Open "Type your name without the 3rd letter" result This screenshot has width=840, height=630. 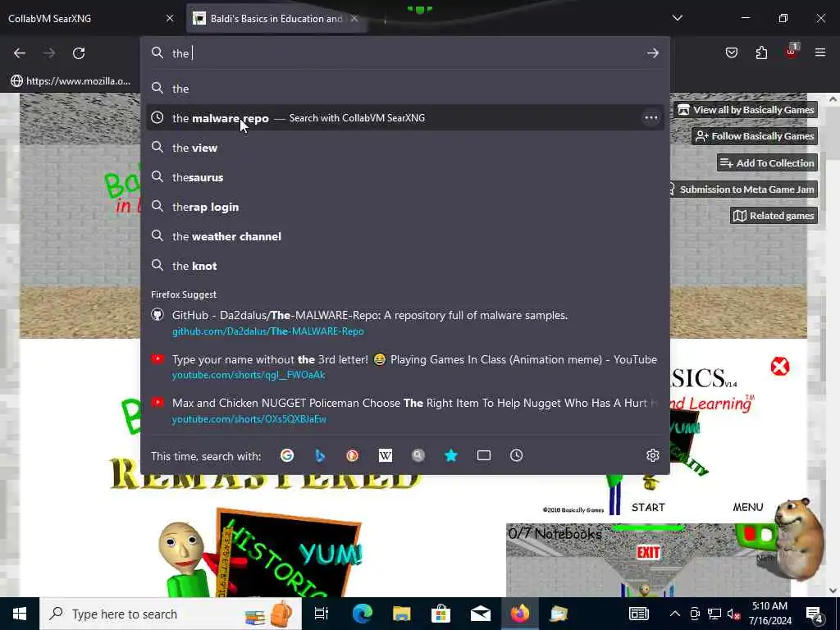click(405, 367)
